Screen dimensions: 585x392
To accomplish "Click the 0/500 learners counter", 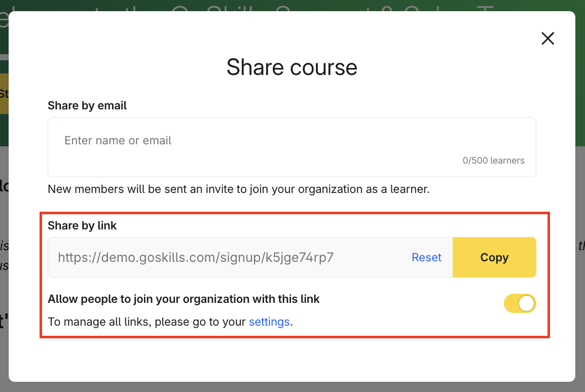I will pyautogui.click(x=493, y=160).
